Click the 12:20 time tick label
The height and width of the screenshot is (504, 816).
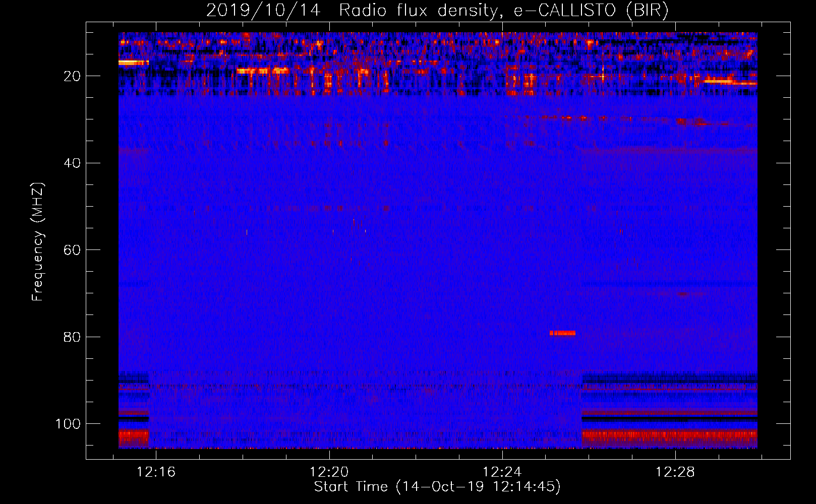coord(329,472)
